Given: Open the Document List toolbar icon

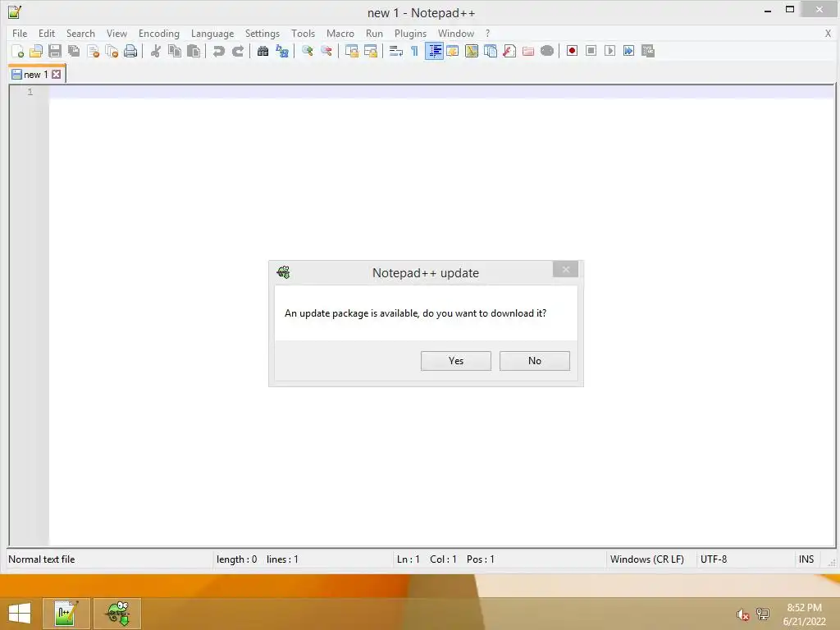Looking at the screenshot, I should tap(491, 51).
